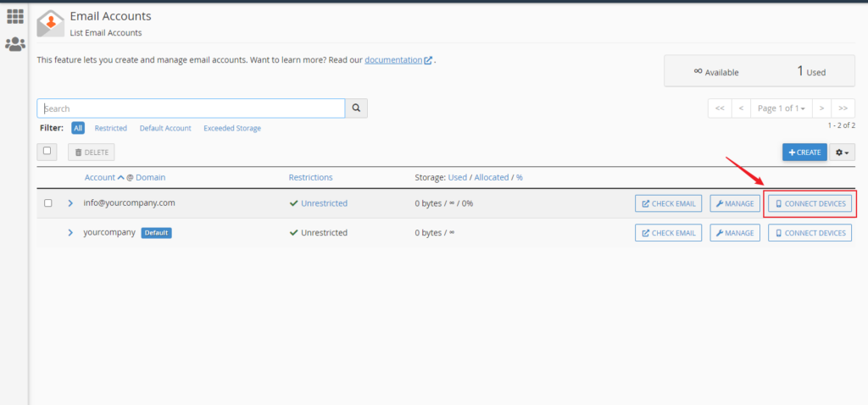Toggle the select-all checkbox
Screen dimensions: 868x405
coord(47,152)
